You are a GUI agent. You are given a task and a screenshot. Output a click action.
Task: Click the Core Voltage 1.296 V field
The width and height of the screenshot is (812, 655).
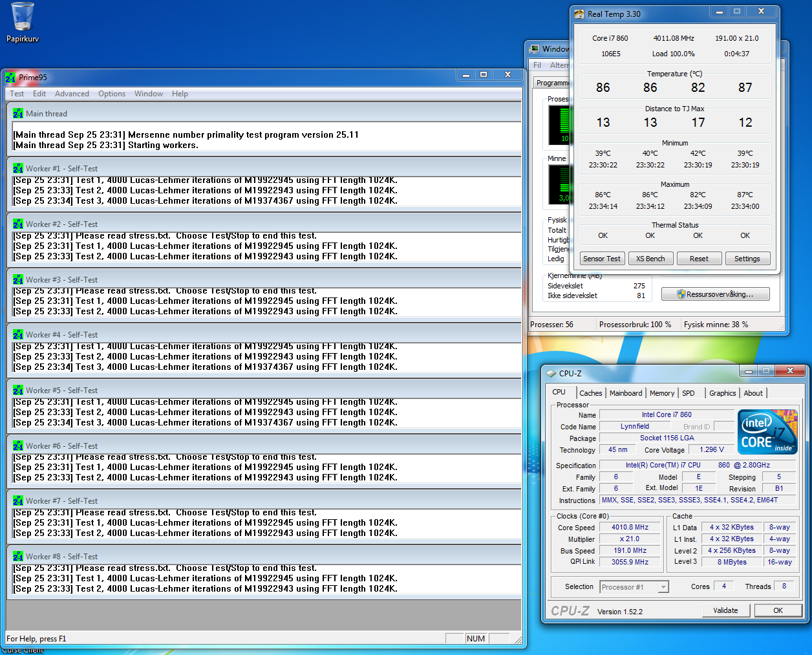(712, 449)
